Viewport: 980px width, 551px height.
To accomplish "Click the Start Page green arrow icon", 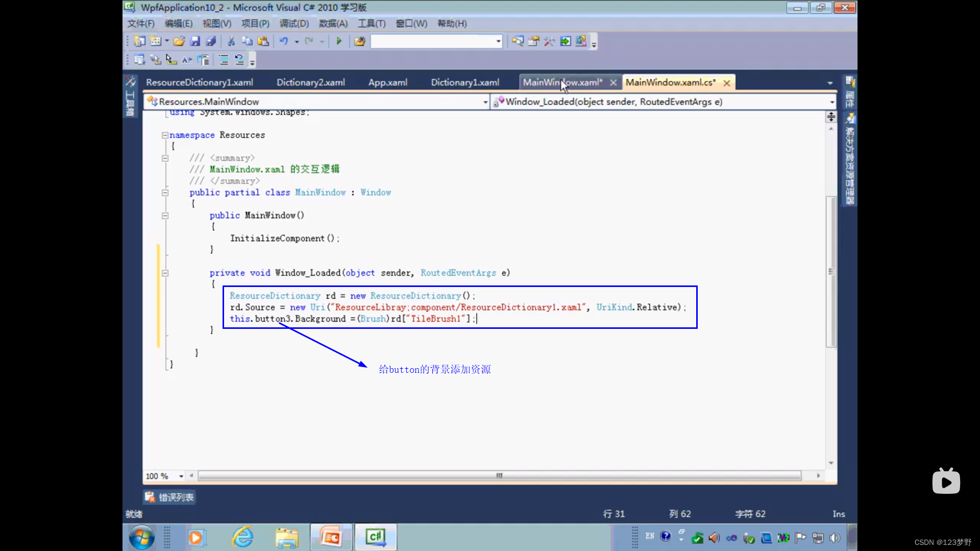I will pos(566,41).
